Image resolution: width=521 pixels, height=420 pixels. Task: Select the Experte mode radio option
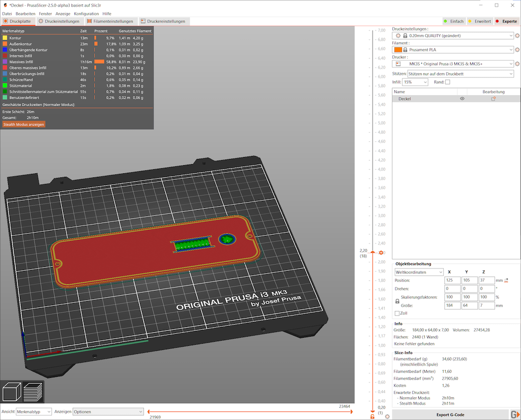(506, 21)
